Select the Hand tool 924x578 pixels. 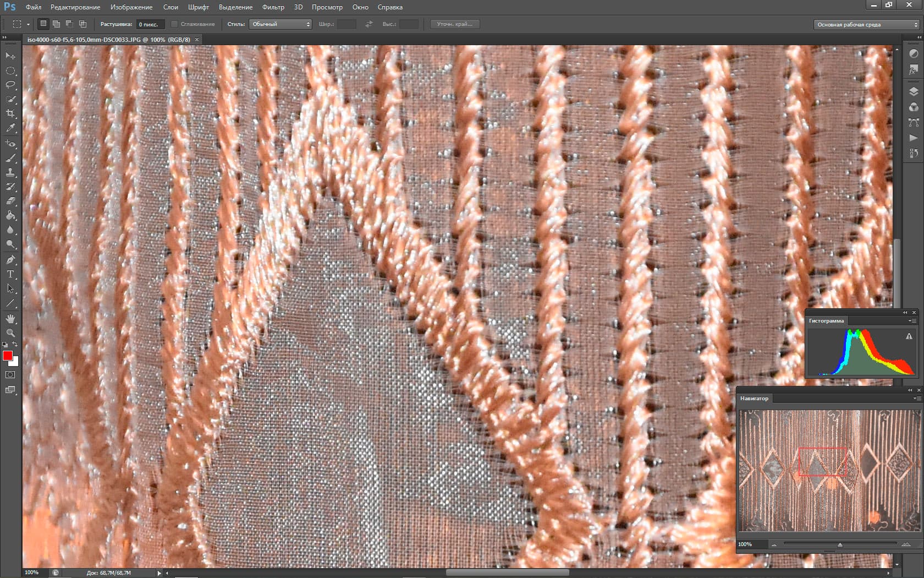tap(10, 319)
